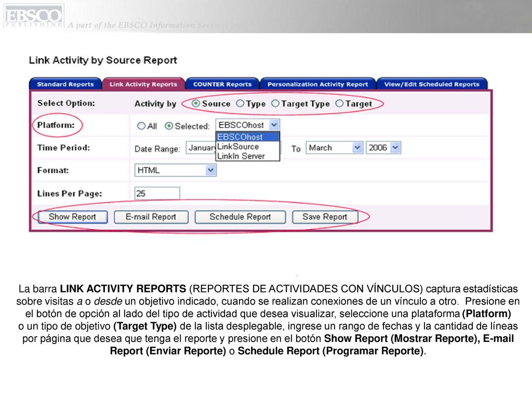Open the COUNTER Reports tab
The image size is (532, 399).
pyautogui.click(x=222, y=84)
